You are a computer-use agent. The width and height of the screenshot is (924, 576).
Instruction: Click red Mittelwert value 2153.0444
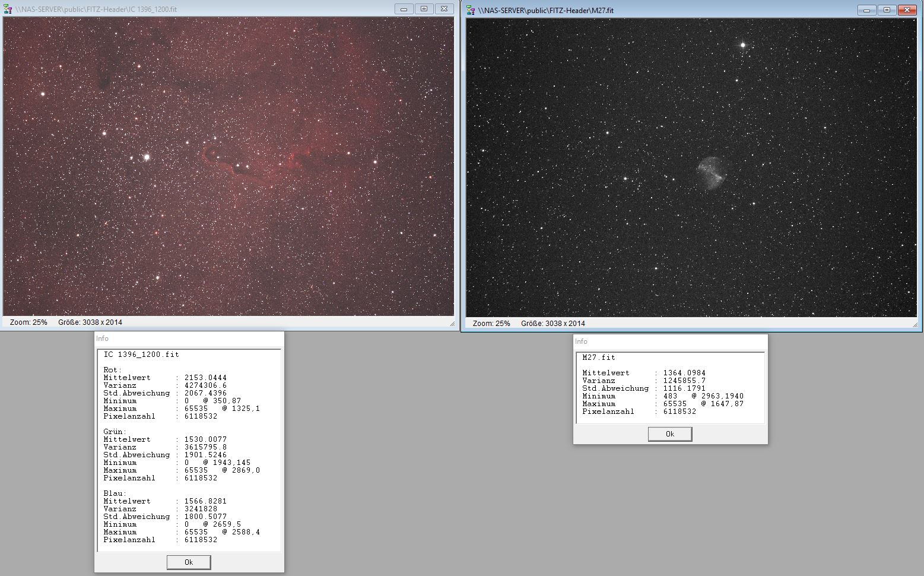point(205,378)
